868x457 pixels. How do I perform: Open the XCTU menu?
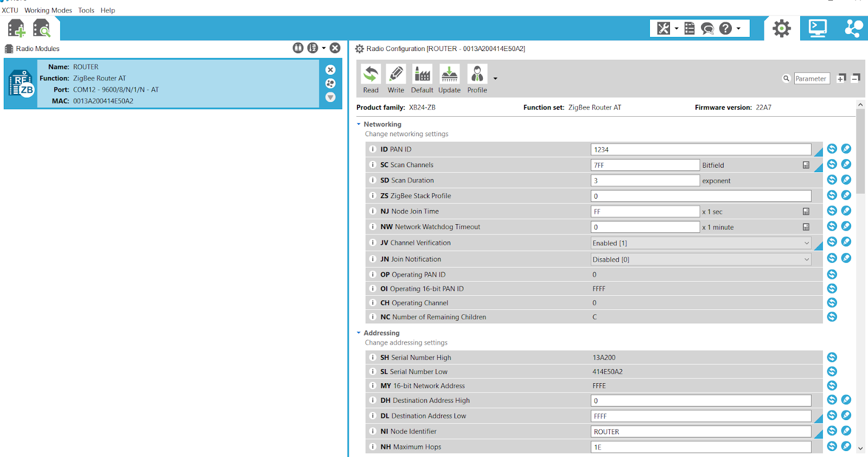pyautogui.click(x=10, y=10)
